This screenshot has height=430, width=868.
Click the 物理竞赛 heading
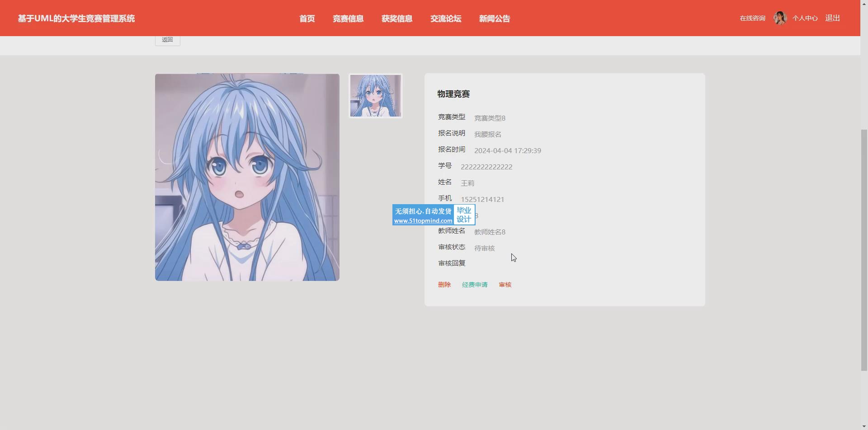(x=453, y=94)
